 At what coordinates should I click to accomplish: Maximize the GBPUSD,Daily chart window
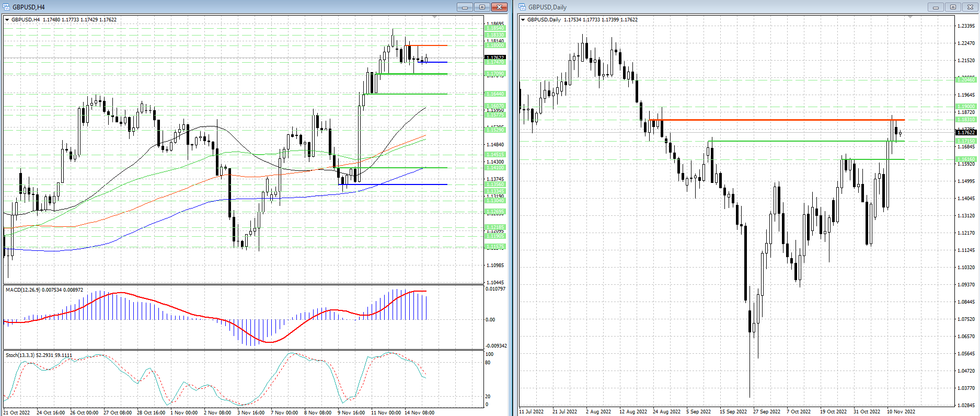point(952,7)
